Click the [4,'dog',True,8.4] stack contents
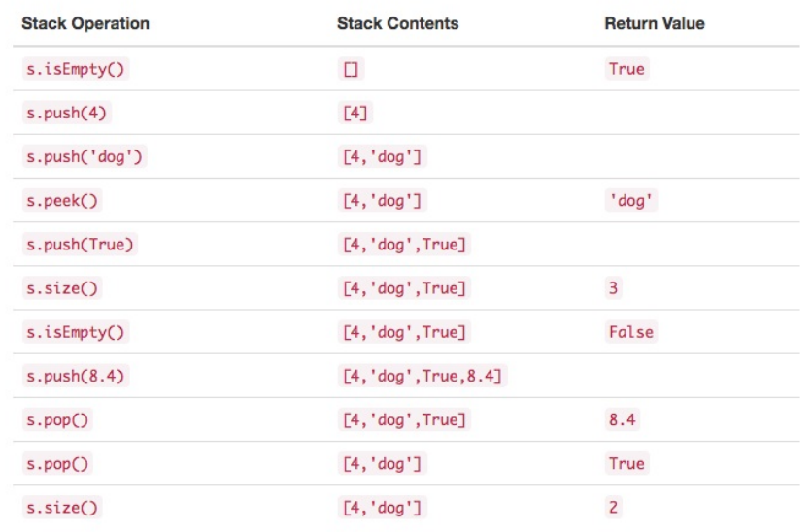The image size is (812, 532). tap(423, 377)
